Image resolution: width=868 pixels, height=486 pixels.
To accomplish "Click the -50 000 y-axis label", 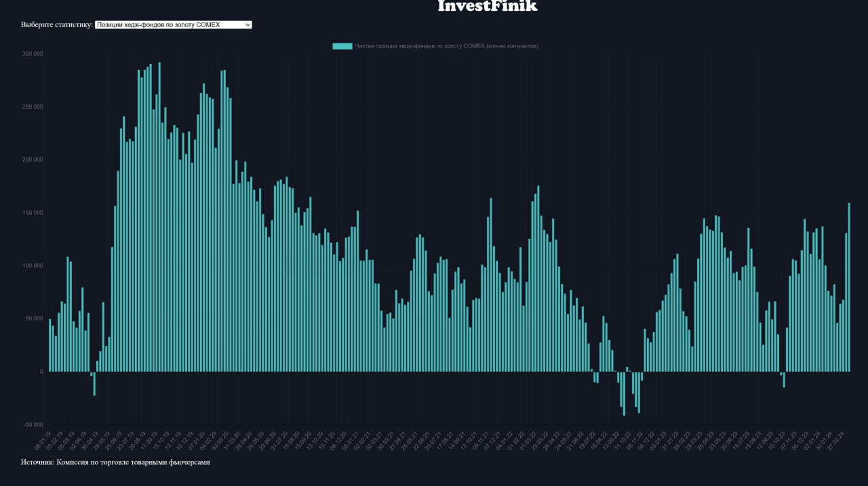I will point(33,425).
